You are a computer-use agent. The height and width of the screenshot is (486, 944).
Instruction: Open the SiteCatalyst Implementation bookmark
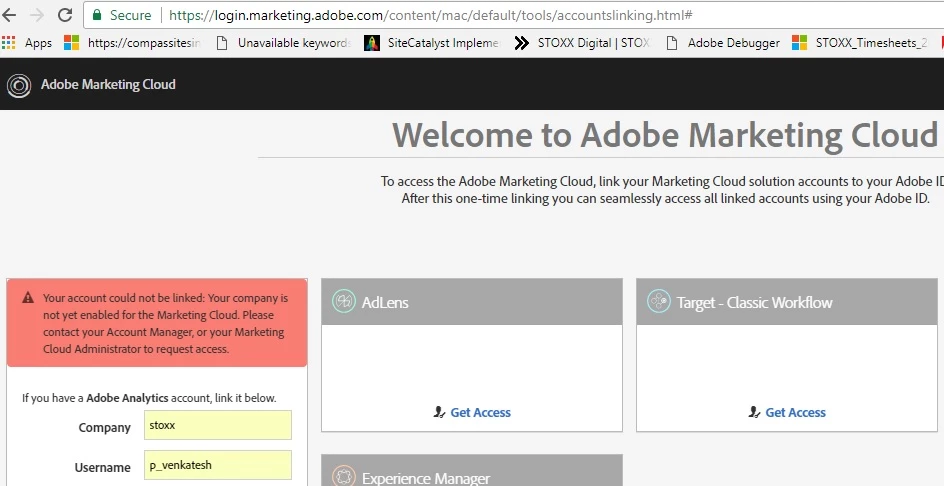pyautogui.click(x=432, y=43)
